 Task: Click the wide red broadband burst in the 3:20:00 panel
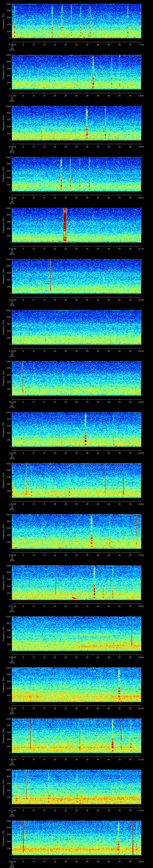click(65, 225)
